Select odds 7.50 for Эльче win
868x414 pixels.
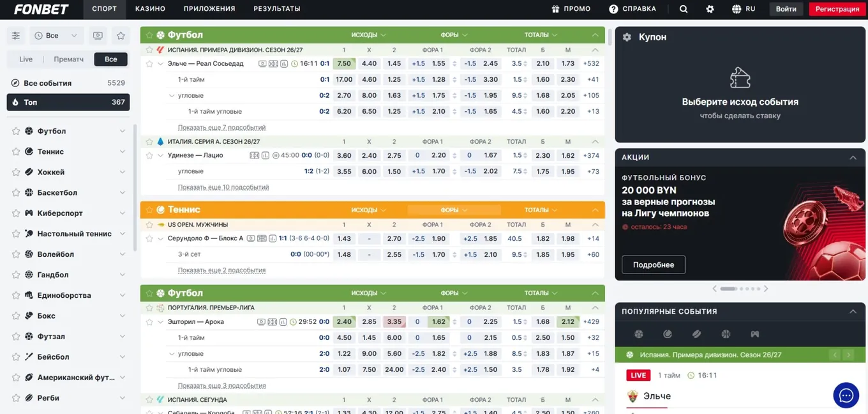[344, 64]
